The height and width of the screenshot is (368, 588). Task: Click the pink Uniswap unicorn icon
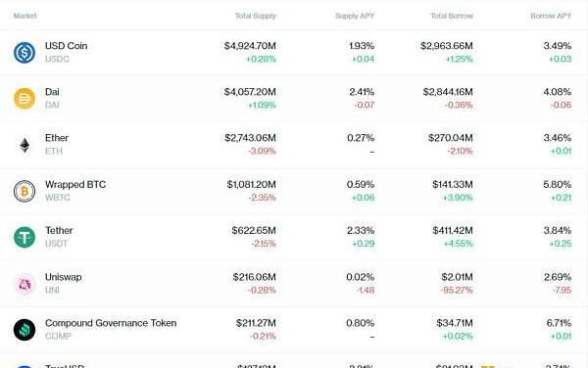click(x=24, y=284)
